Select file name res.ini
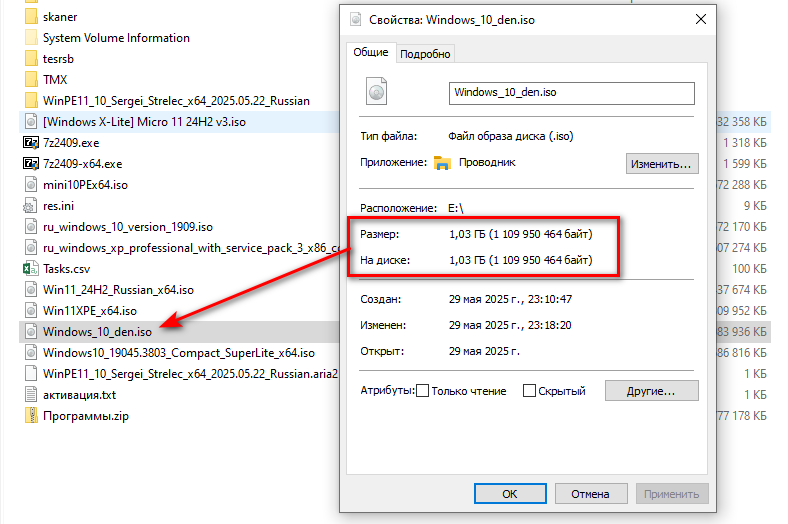The height and width of the screenshot is (524, 788). [58, 206]
